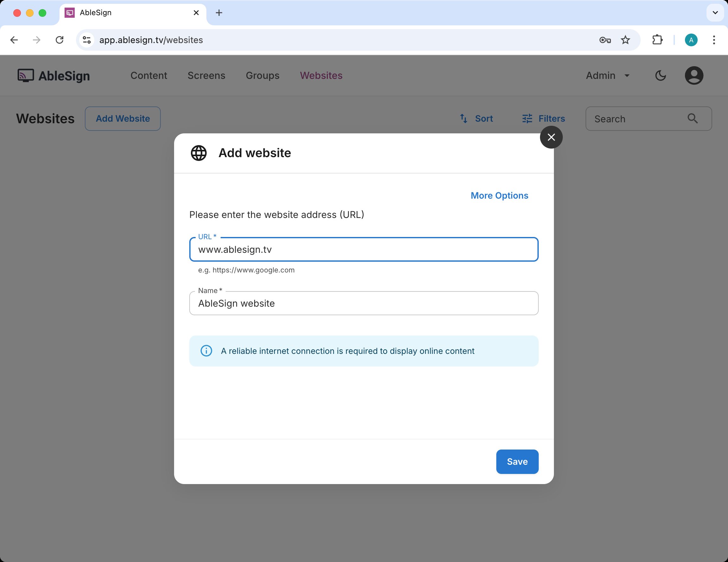Screen dimensions: 728x562
Task: Click the AbleSign logo
Action: pos(53,75)
